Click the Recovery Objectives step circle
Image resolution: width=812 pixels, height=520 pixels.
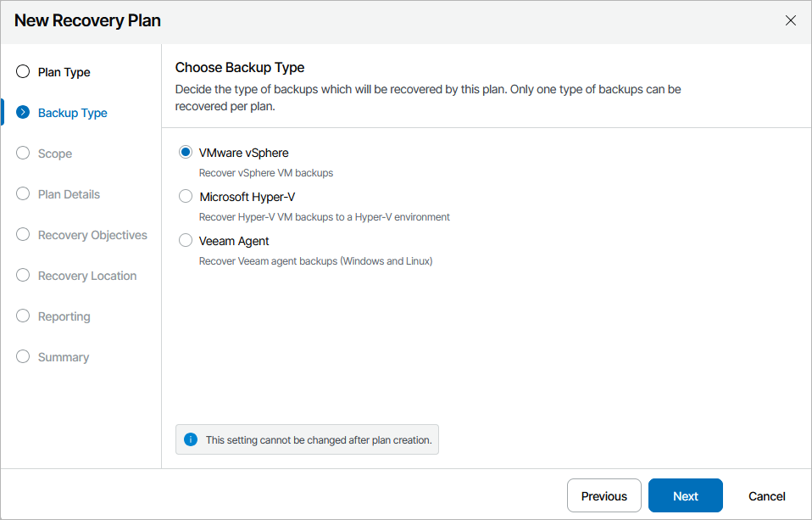click(x=22, y=234)
